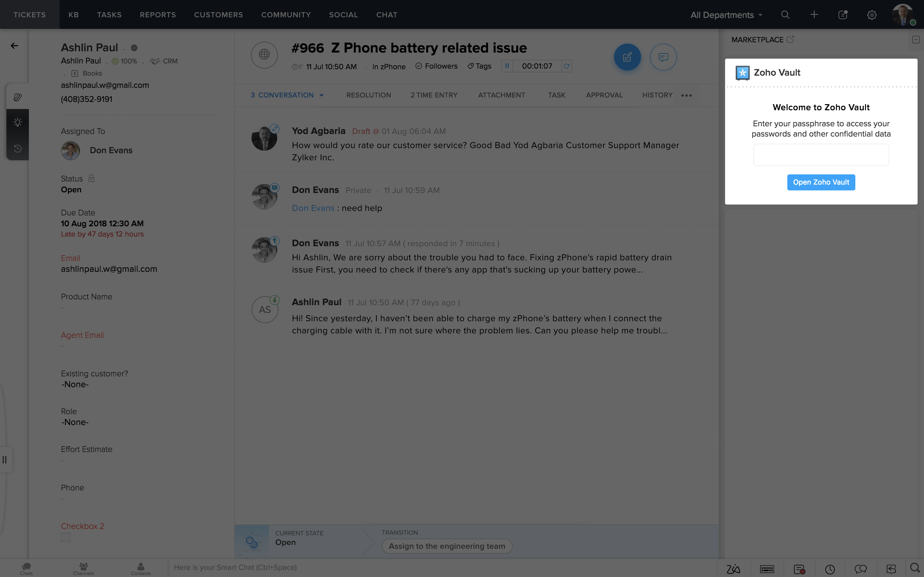Tick the Checkbox 2 field

(x=65, y=537)
